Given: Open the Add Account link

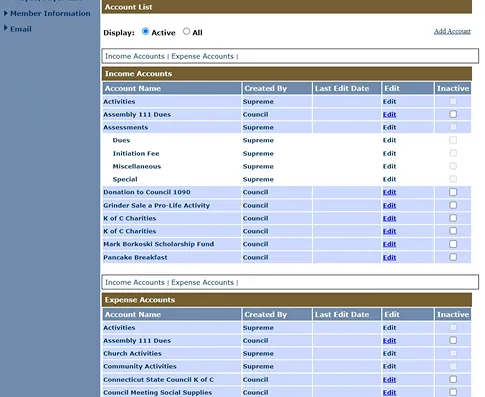Looking at the screenshot, I should click(x=452, y=31).
